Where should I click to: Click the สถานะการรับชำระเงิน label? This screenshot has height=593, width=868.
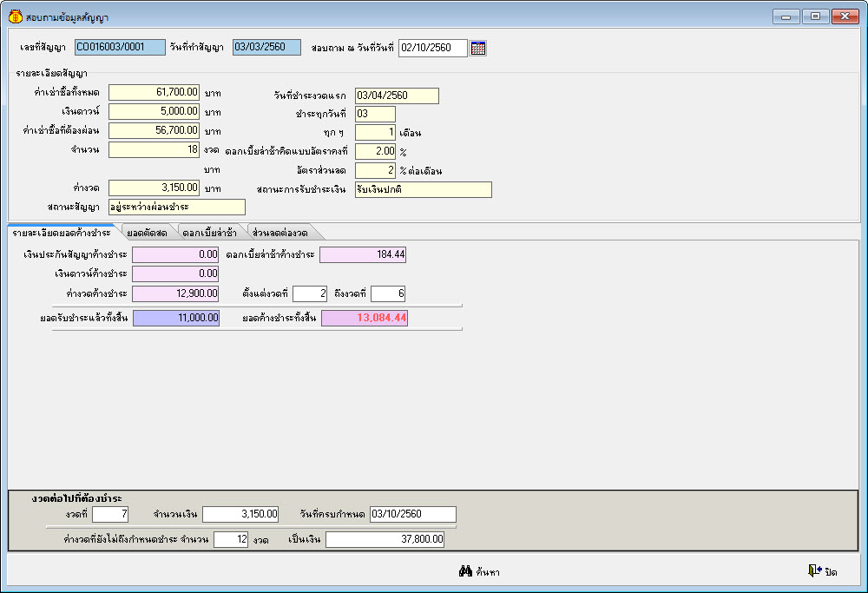(301, 189)
